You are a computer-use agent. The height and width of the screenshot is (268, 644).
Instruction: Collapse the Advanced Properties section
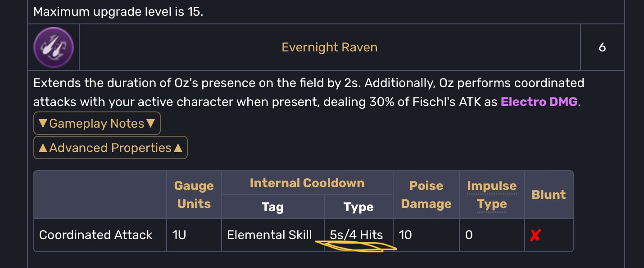pos(110,148)
